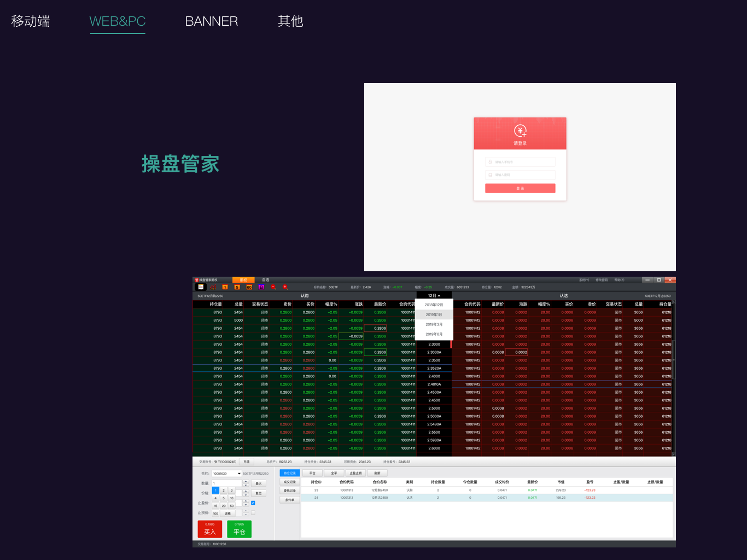Click the zoom in magnifier icon
Viewport: 747px width, 560px height.
click(285, 287)
